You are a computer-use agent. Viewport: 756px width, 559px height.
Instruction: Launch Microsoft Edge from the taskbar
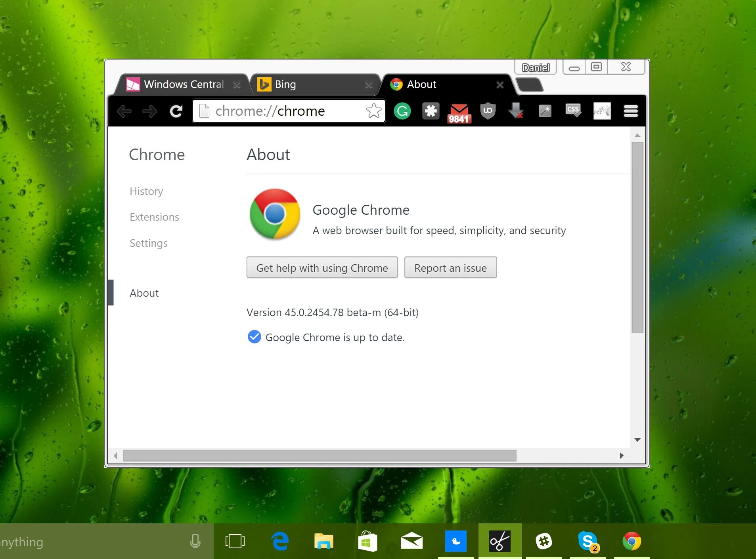click(280, 541)
